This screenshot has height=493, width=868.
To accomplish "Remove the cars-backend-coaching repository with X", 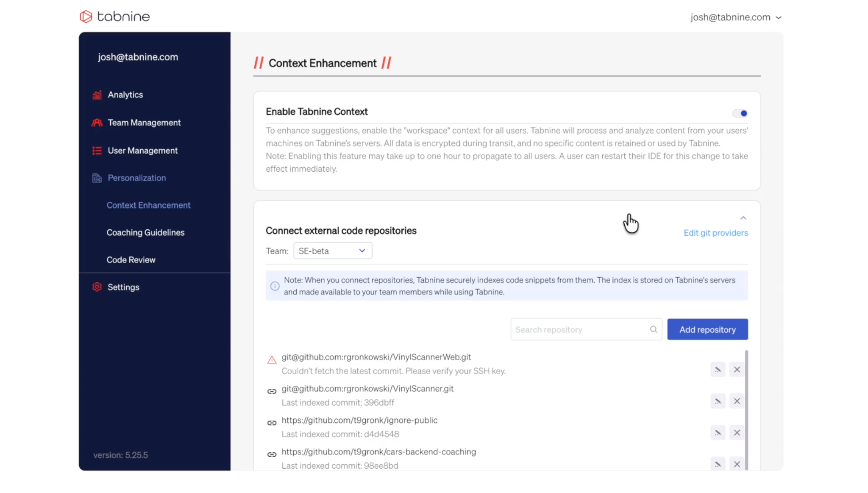I will coord(737,464).
